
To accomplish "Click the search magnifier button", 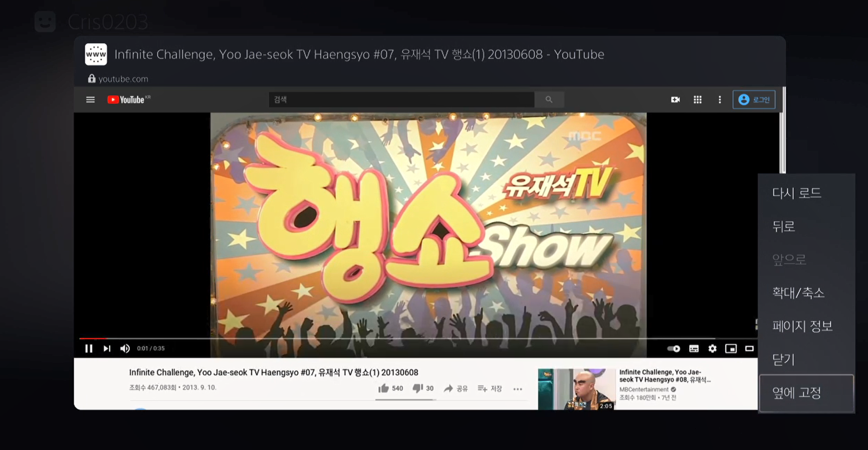I will (x=549, y=100).
